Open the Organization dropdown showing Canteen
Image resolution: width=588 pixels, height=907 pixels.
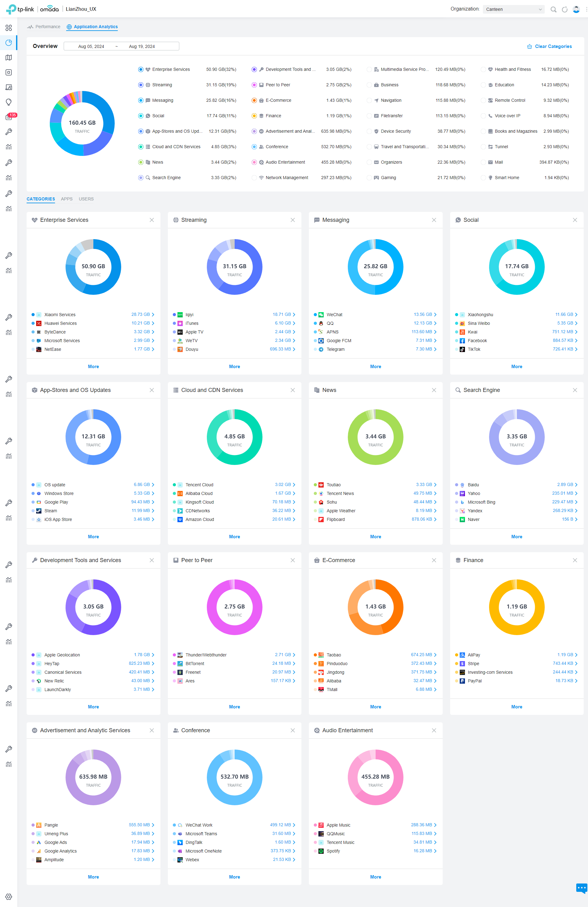513,9
